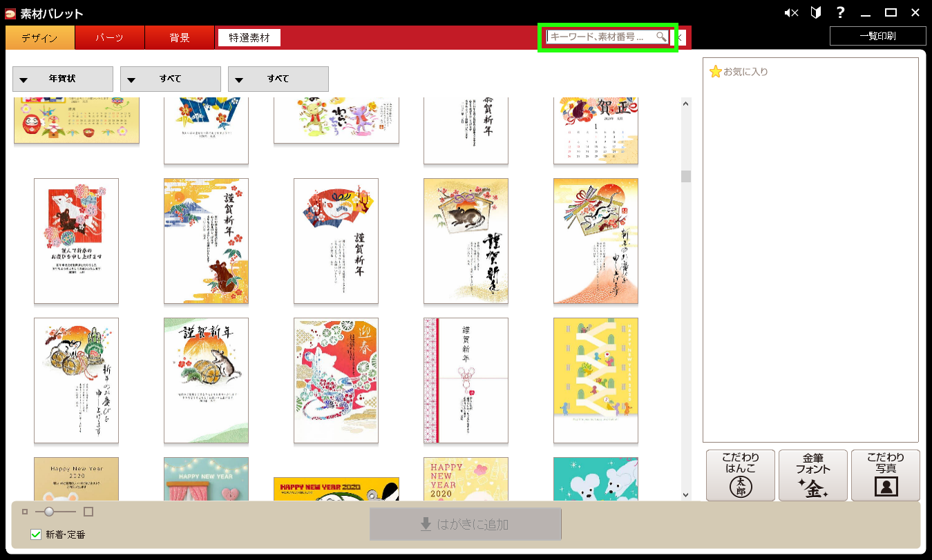Click small thumbnail size icon
This screenshot has height=560, width=932.
26,512
